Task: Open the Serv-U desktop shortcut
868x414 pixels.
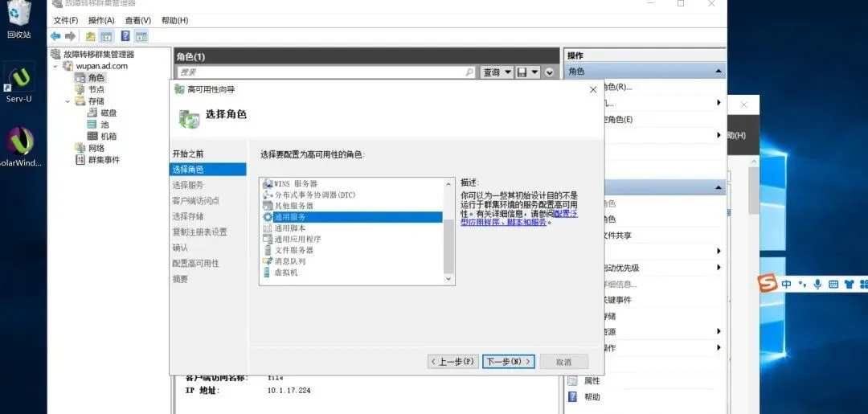Action: (19, 83)
